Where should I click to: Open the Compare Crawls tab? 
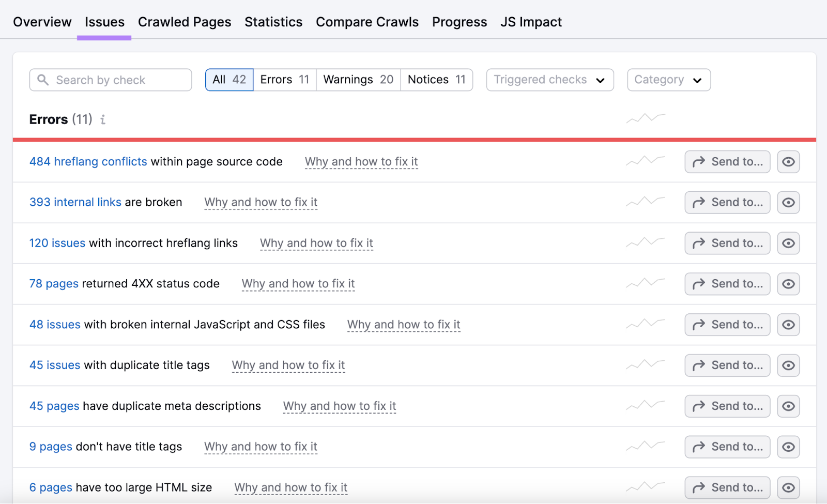point(367,22)
